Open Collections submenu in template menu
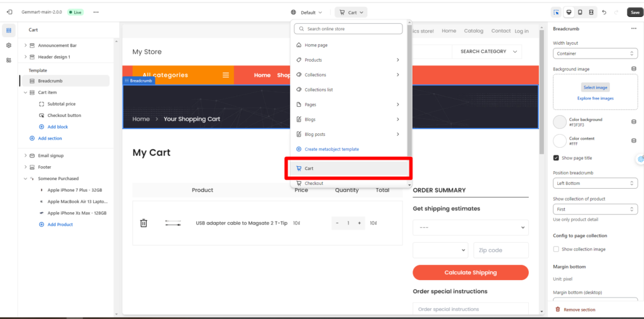 coord(349,75)
